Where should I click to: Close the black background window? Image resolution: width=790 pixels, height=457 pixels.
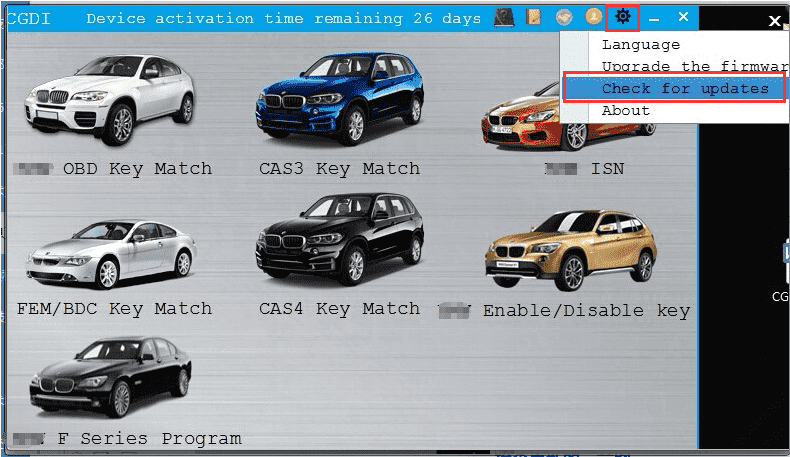coord(775,21)
